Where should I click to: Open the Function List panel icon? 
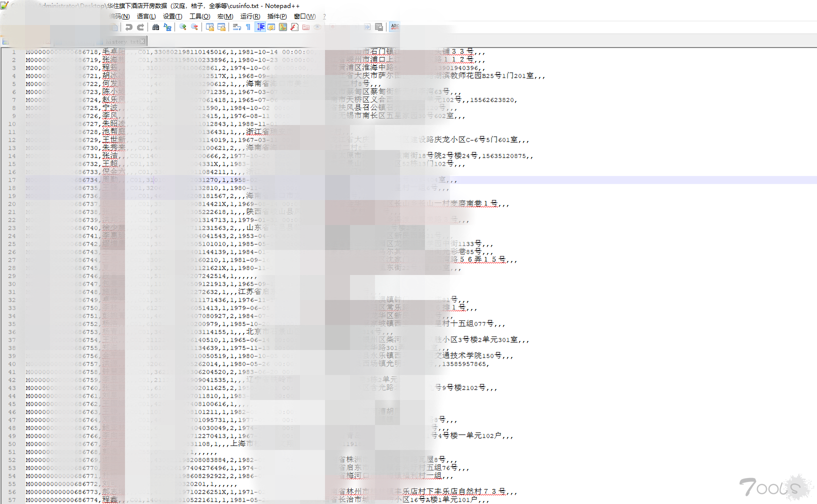[294, 27]
